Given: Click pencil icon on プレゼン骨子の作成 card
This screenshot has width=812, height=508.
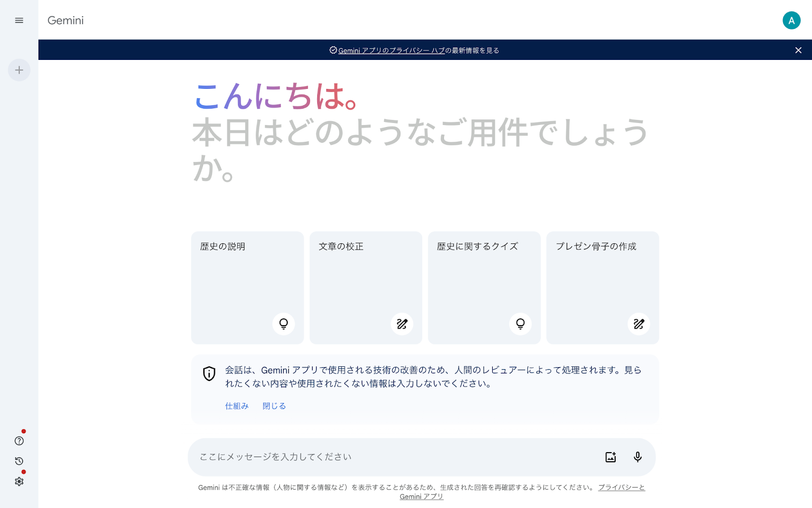Looking at the screenshot, I should (x=639, y=324).
